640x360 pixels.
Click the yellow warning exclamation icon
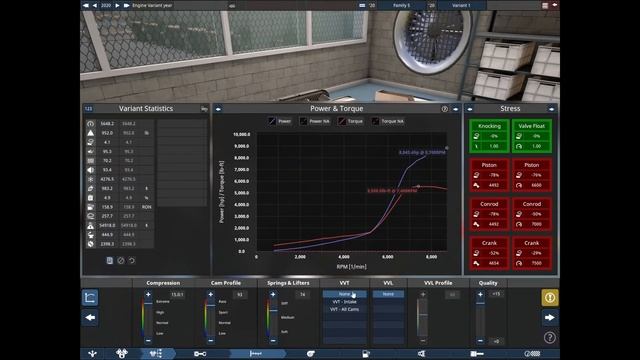pos(549,298)
